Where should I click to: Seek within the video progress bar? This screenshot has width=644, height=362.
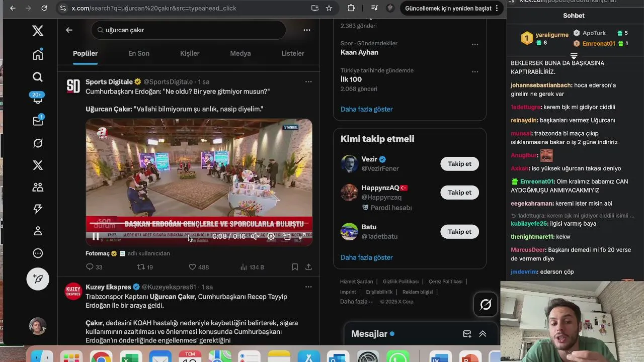click(199, 224)
